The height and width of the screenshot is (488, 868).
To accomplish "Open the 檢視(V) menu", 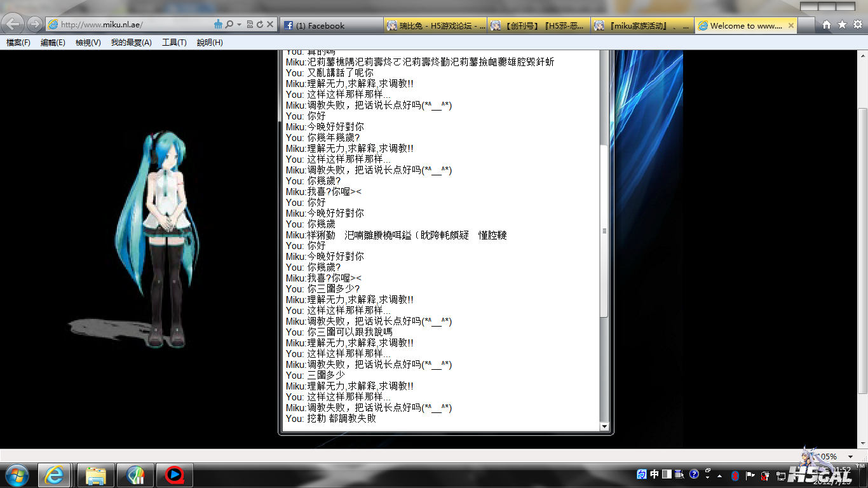I will 88,43.
